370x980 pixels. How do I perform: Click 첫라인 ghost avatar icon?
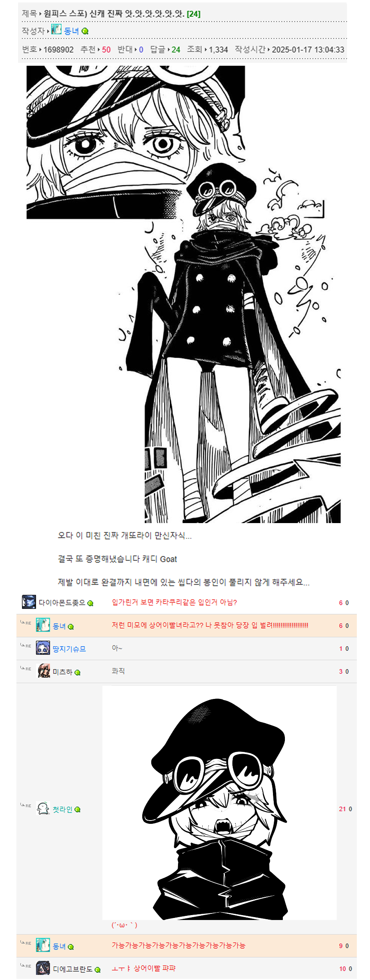(43, 808)
